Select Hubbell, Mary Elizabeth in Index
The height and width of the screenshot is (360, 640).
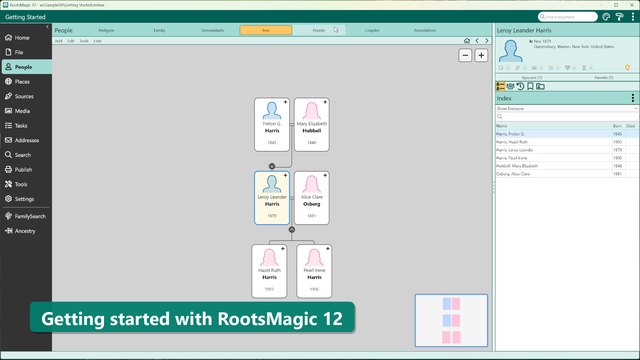(567, 166)
